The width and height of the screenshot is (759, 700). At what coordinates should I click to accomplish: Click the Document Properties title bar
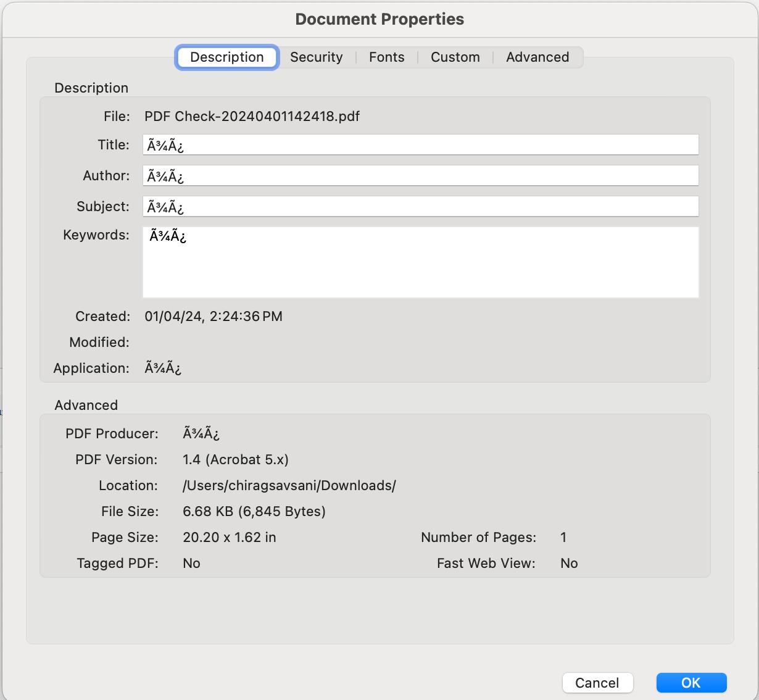(x=379, y=19)
